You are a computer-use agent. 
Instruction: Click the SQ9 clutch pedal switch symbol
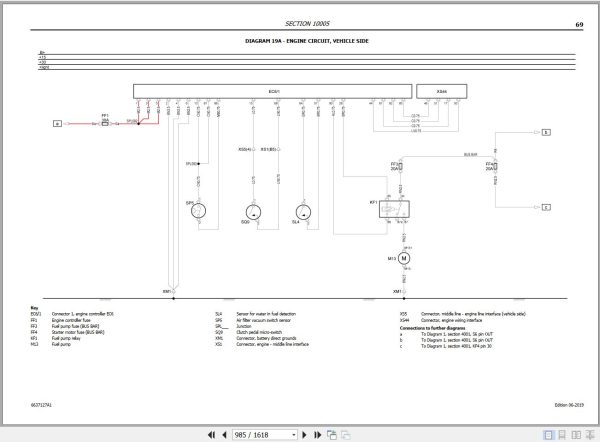pos(253,212)
